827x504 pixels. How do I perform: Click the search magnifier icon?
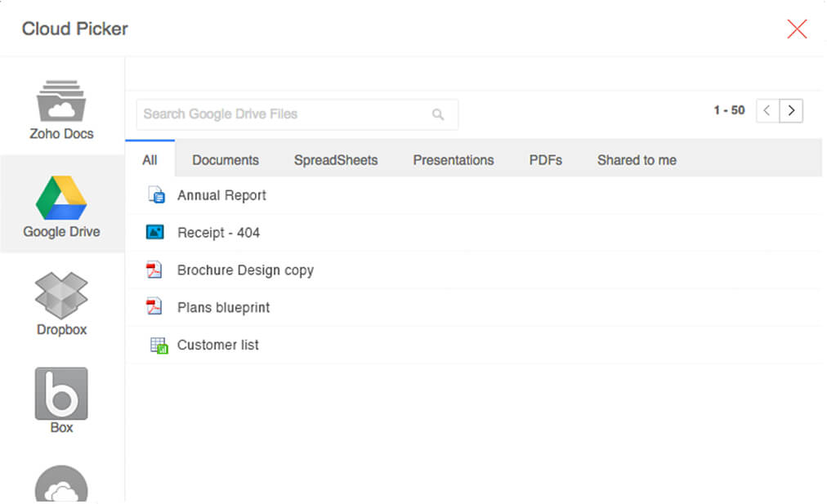click(438, 114)
